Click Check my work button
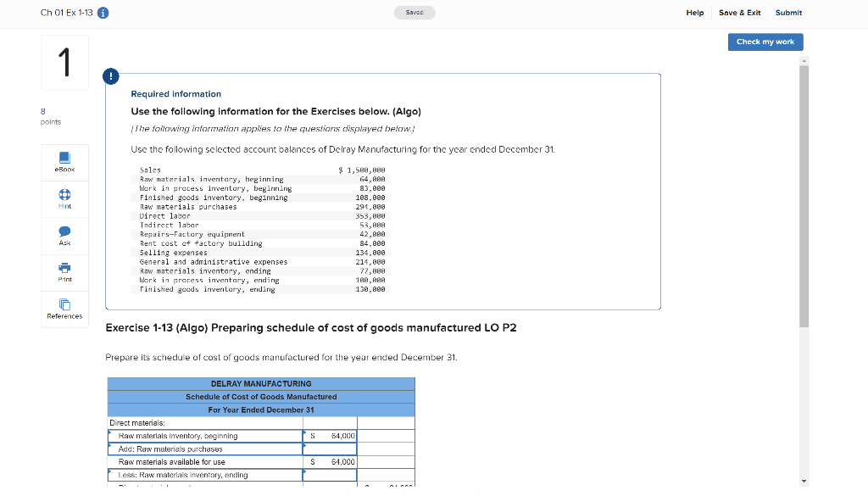The image size is (868, 496). tap(765, 42)
